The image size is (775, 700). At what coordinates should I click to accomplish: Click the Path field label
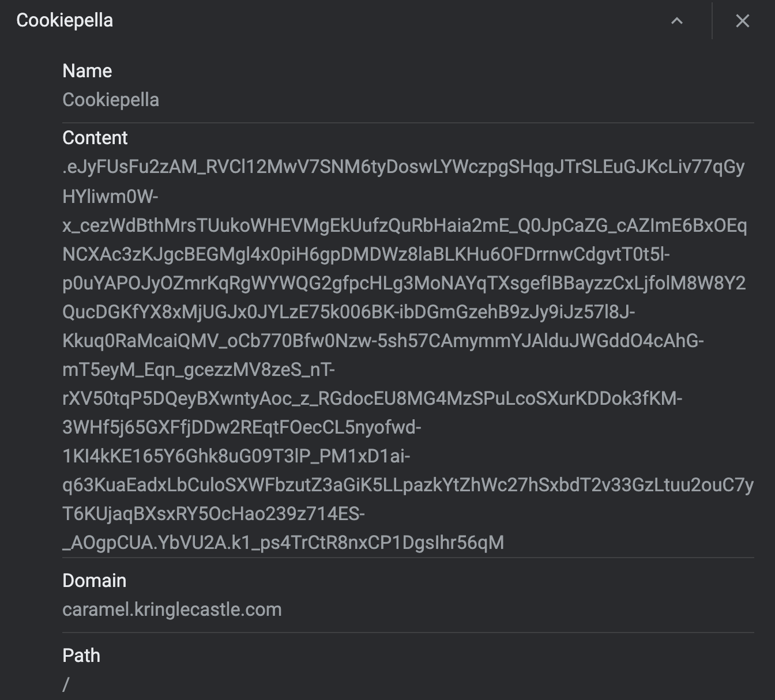click(x=81, y=656)
